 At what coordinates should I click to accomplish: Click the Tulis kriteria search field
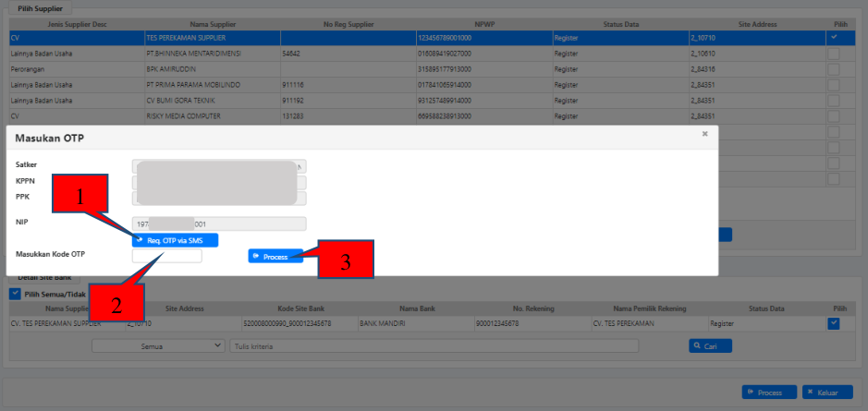pos(434,345)
